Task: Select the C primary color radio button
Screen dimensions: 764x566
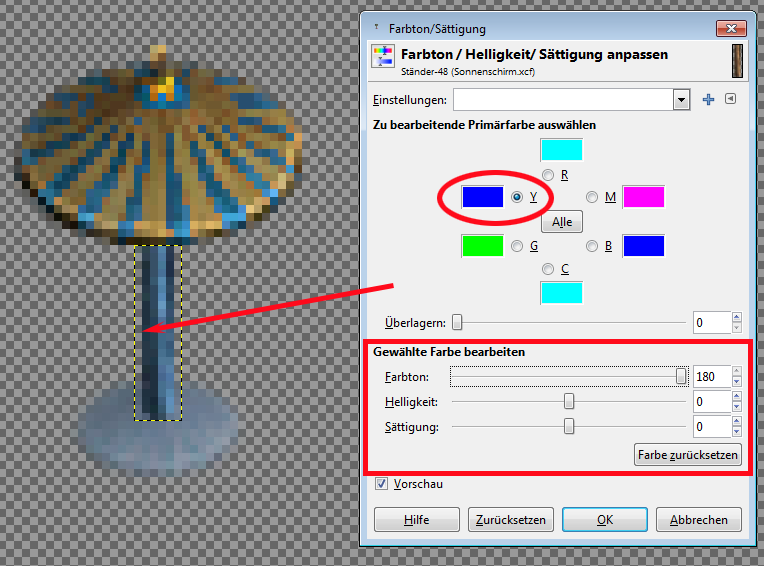Action: (548, 269)
